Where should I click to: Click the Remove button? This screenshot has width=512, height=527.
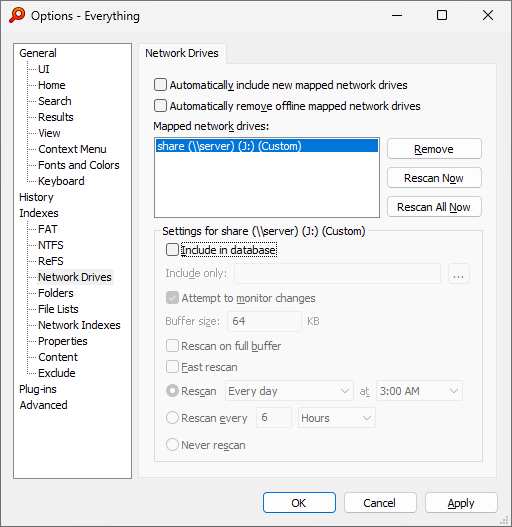tap(434, 149)
